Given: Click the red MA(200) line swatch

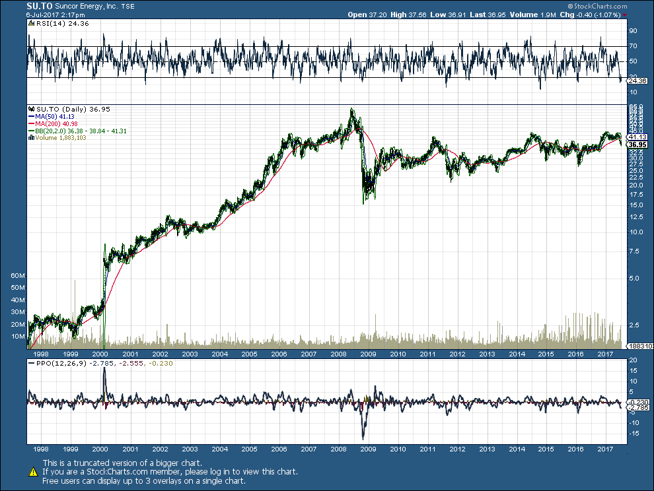Looking at the screenshot, I should click(x=31, y=124).
